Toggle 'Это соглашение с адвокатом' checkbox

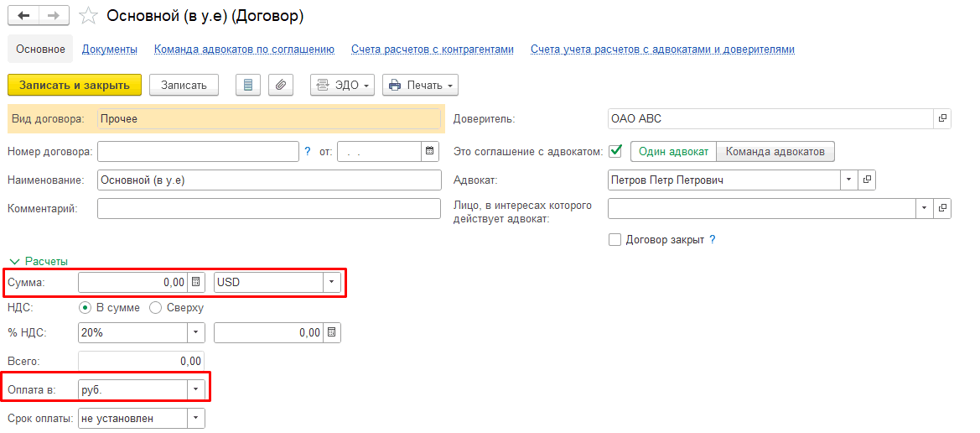(615, 151)
